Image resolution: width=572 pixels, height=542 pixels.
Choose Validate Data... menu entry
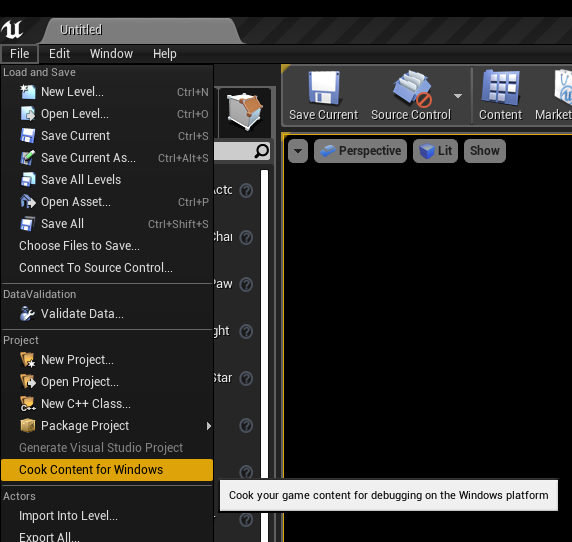click(x=107, y=314)
